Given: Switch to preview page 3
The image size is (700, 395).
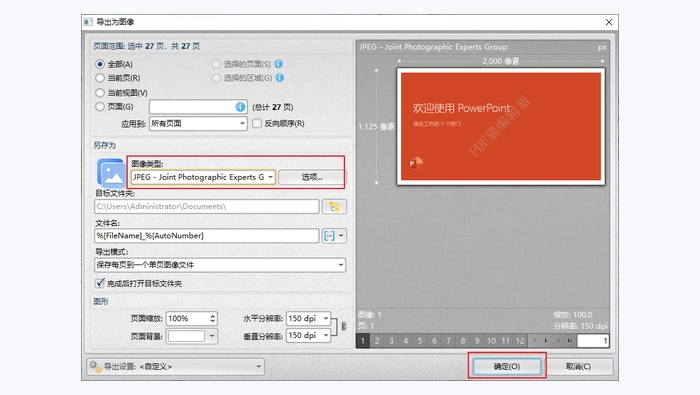Looking at the screenshot, I should 392,341.
